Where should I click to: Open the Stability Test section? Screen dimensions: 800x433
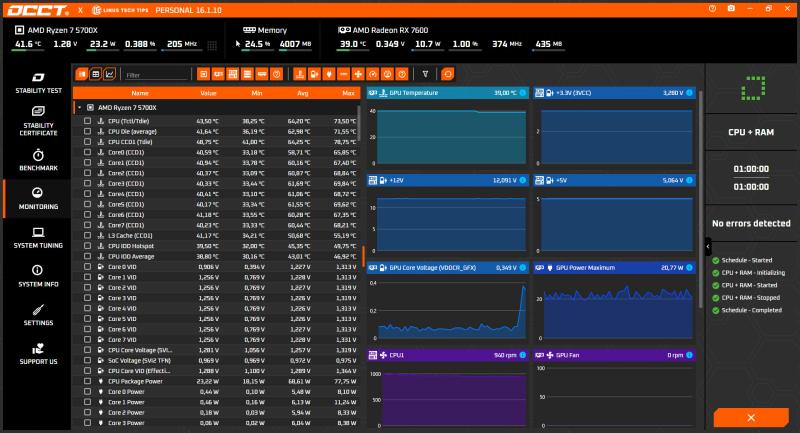point(38,83)
